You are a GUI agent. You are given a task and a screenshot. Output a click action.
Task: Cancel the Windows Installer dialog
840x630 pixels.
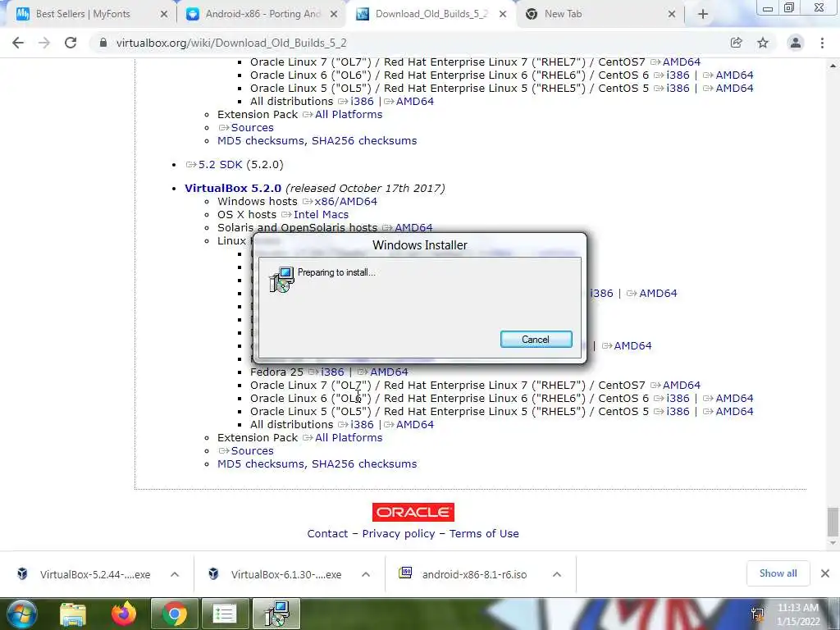(x=536, y=339)
